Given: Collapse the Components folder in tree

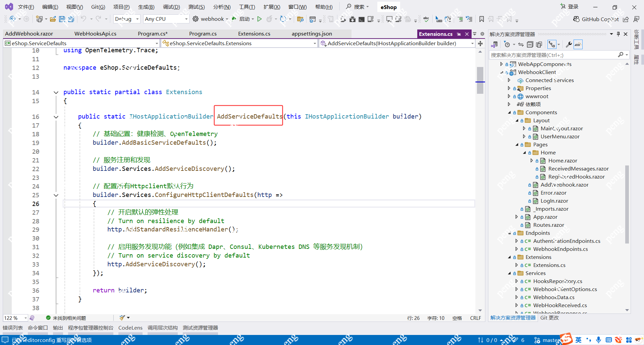Looking at the screenshot, I should pos(509,113).
